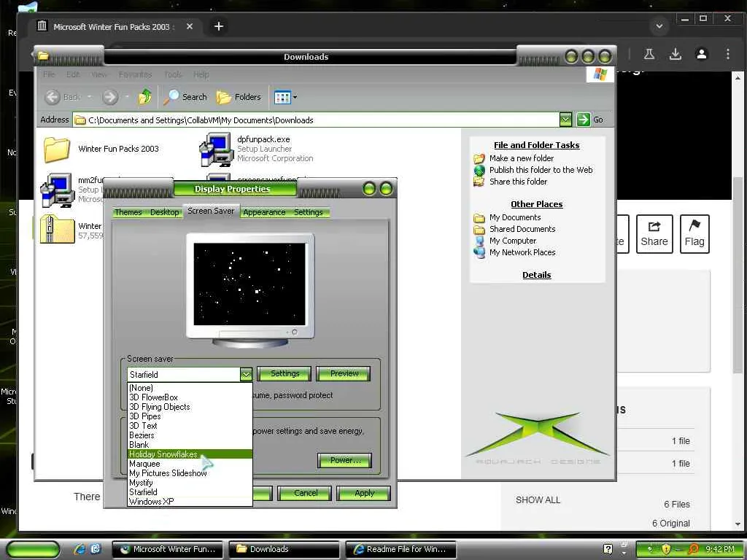Go up one folder level
This screenshot has height=560, width=747.
[145, 97]
